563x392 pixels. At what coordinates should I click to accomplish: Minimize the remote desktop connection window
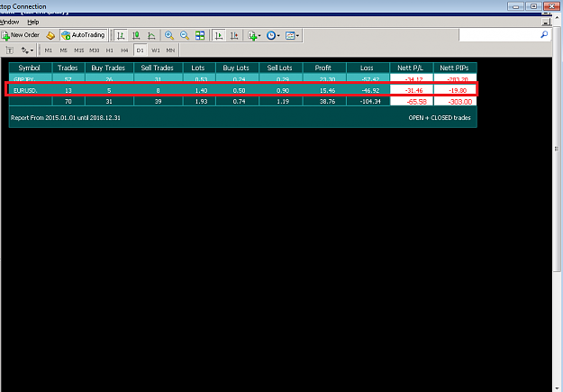[515, 6]
